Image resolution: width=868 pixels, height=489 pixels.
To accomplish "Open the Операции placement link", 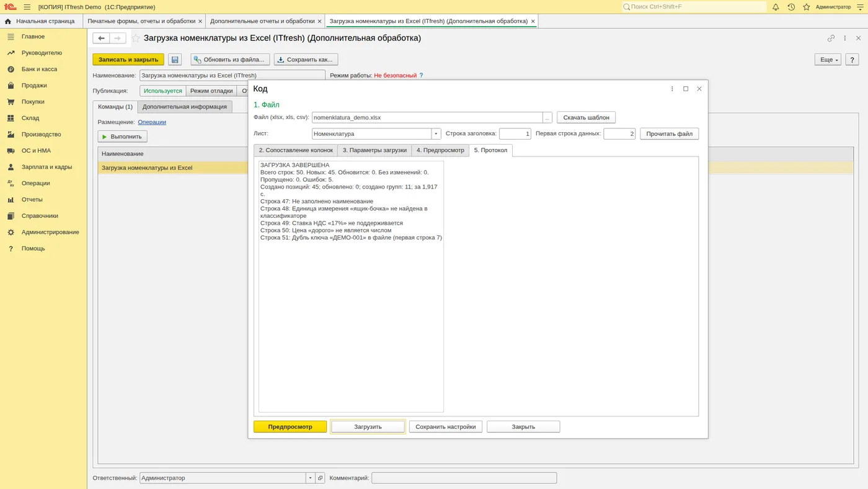I will (x=152, y=122).
